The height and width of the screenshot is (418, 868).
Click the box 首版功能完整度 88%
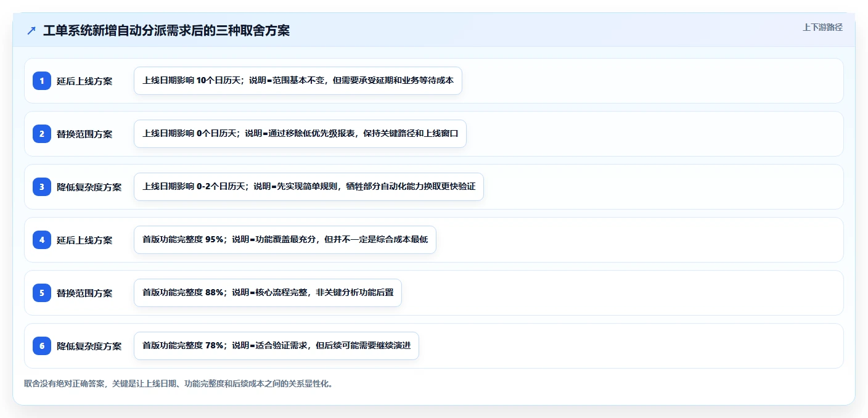(268, 293)
